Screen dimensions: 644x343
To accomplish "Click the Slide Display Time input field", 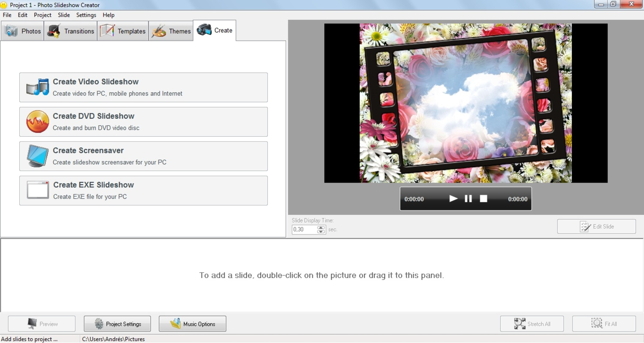I will (305, 229).
